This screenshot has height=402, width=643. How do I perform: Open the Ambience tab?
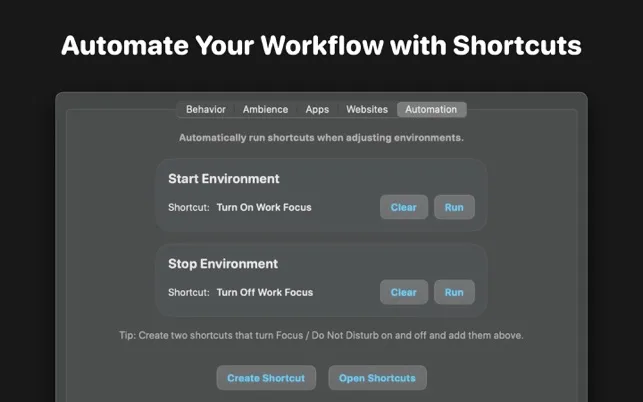click(265, 110)
